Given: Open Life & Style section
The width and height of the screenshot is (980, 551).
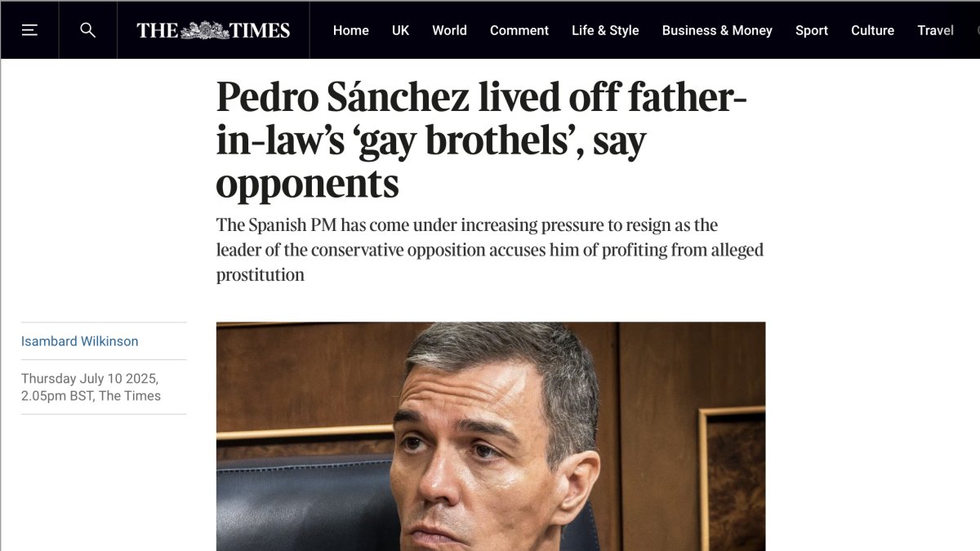Looking at the screenshot, I should coord(605,30).
